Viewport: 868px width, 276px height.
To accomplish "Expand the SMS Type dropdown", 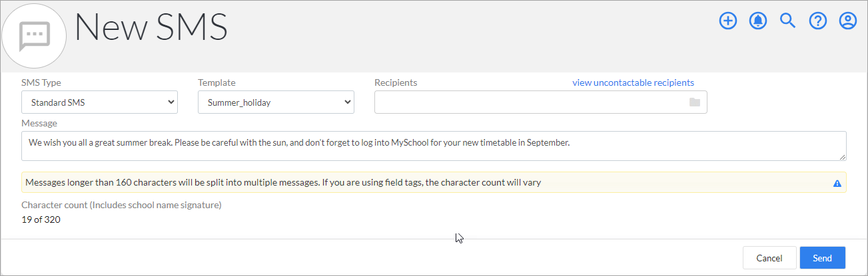I will point(99,102).
